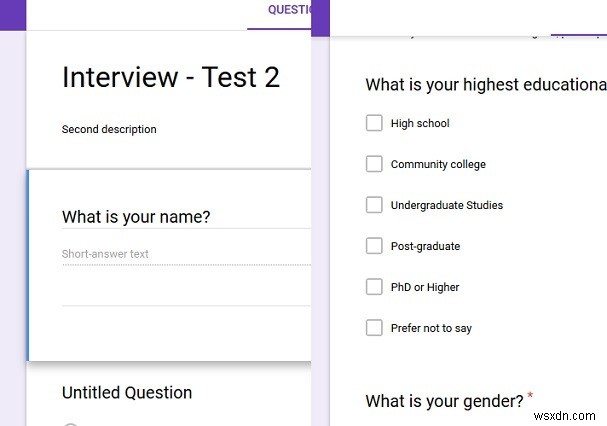Enable the Undergraduate Studies checkbox
This screenshot has height=426, width=607.
[x=374, y=205]
